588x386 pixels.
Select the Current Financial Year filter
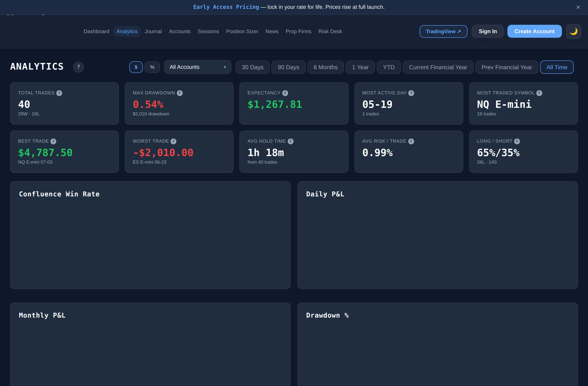(438, 67)
